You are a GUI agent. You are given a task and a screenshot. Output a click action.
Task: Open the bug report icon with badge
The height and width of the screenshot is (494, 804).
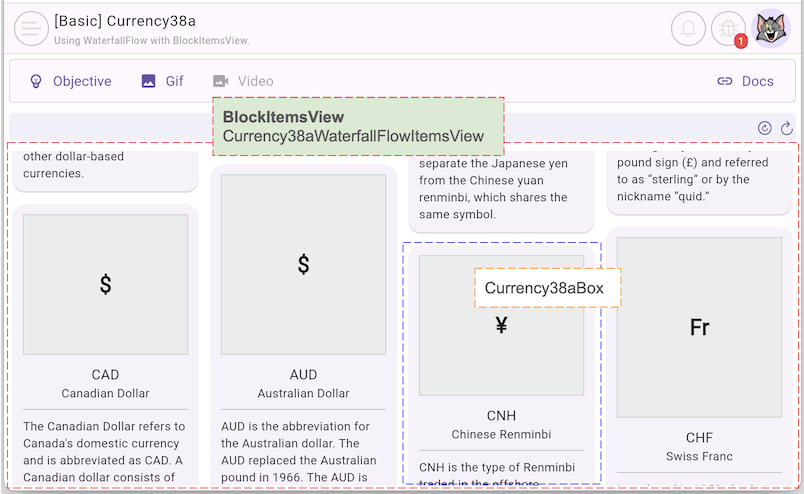pos(729,29)
